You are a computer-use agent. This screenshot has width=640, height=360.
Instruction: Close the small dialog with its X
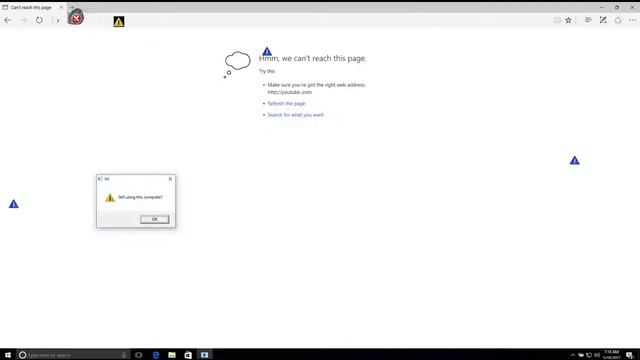[x=170, y=179]
